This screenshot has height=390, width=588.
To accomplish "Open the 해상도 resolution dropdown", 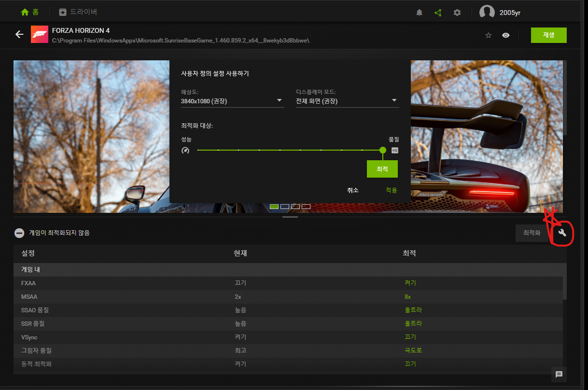I will coord(232,101).
